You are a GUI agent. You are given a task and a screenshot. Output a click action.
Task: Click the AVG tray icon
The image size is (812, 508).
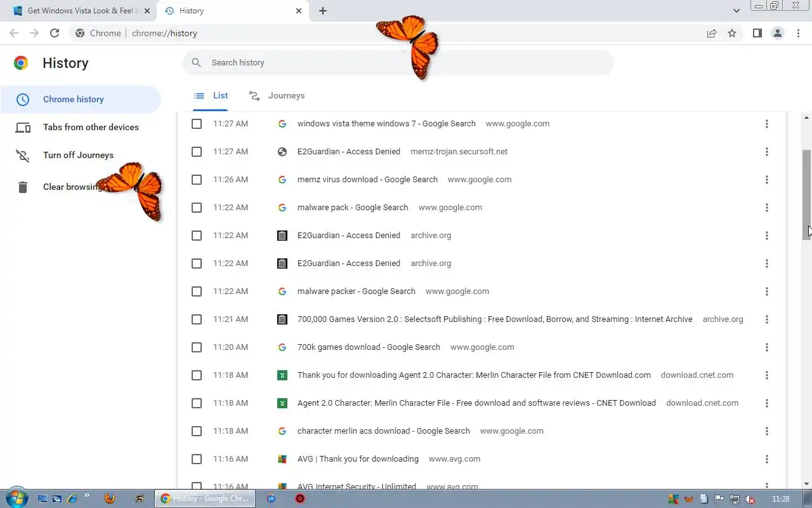[x=673, y=499]
